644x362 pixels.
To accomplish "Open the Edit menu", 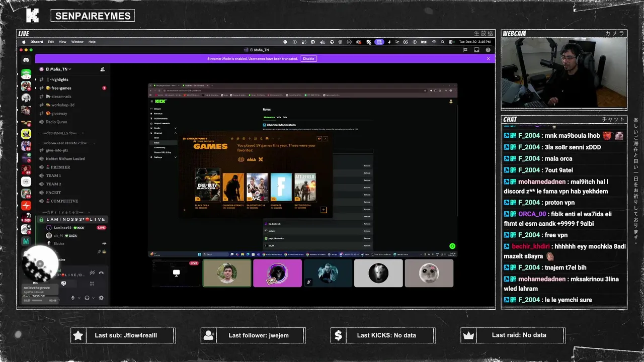I will (x=51, y=42).
